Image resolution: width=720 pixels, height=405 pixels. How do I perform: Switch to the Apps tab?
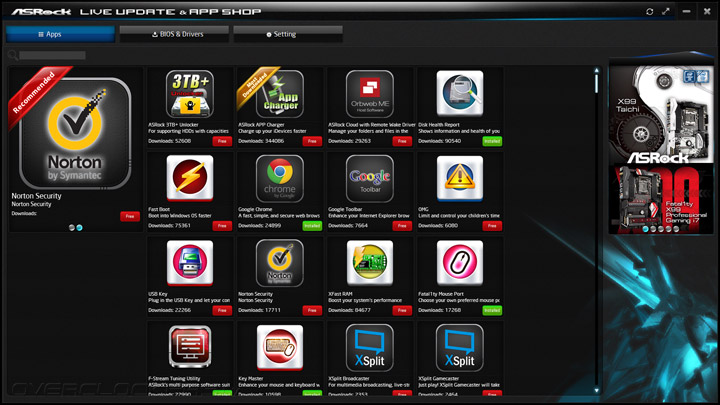60,34
